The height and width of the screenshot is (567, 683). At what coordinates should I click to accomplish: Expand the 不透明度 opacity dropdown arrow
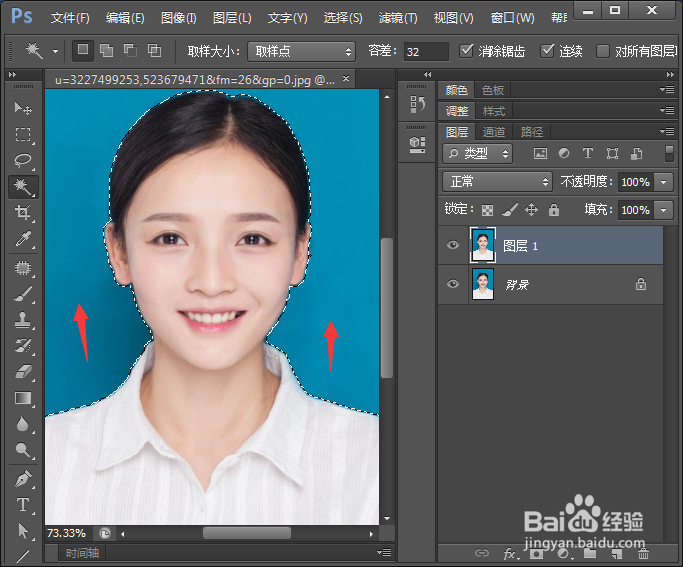click(665, 182)
